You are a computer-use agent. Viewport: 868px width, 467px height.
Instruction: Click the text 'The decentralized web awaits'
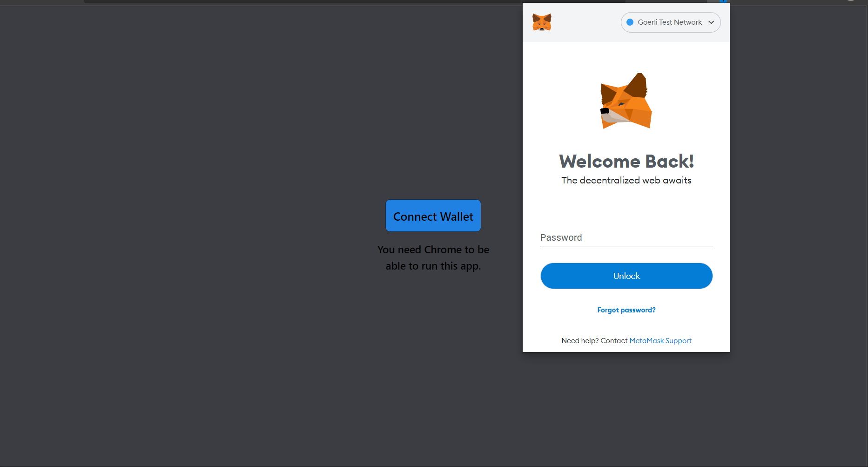[x=626, y=181]
